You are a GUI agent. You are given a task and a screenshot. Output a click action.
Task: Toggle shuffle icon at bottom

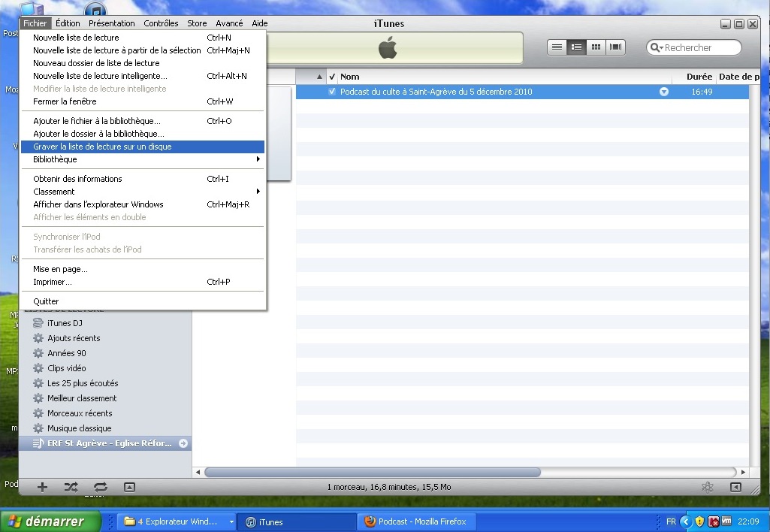[71, 487]
